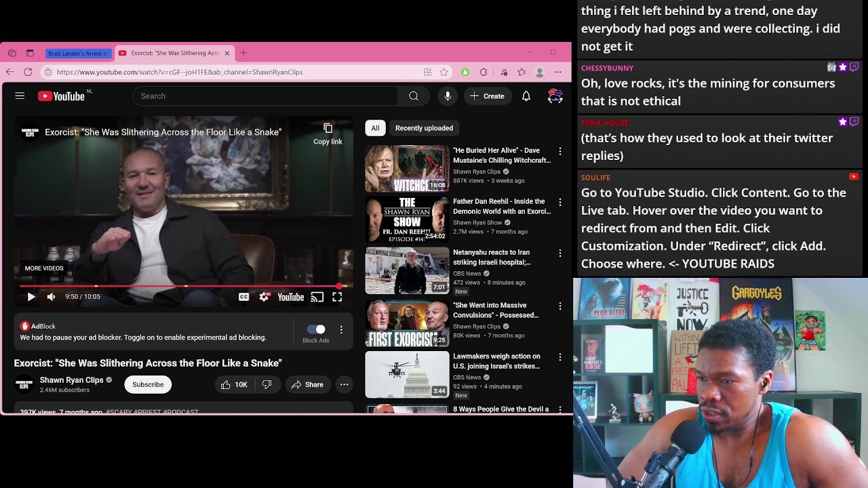The width and height of the screenshot is (868, 488).
Task: Open options for Father Dan Reehil video
Action: 560,202
